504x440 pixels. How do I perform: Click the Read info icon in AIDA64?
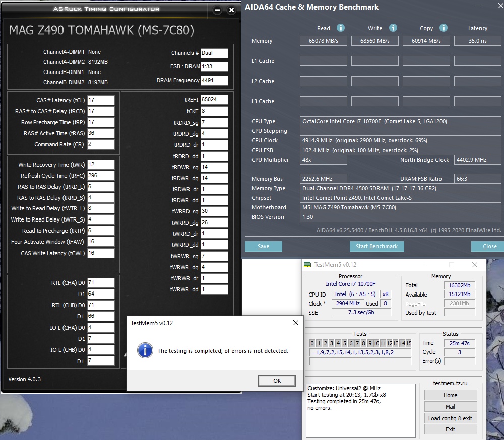click(340, 28)
